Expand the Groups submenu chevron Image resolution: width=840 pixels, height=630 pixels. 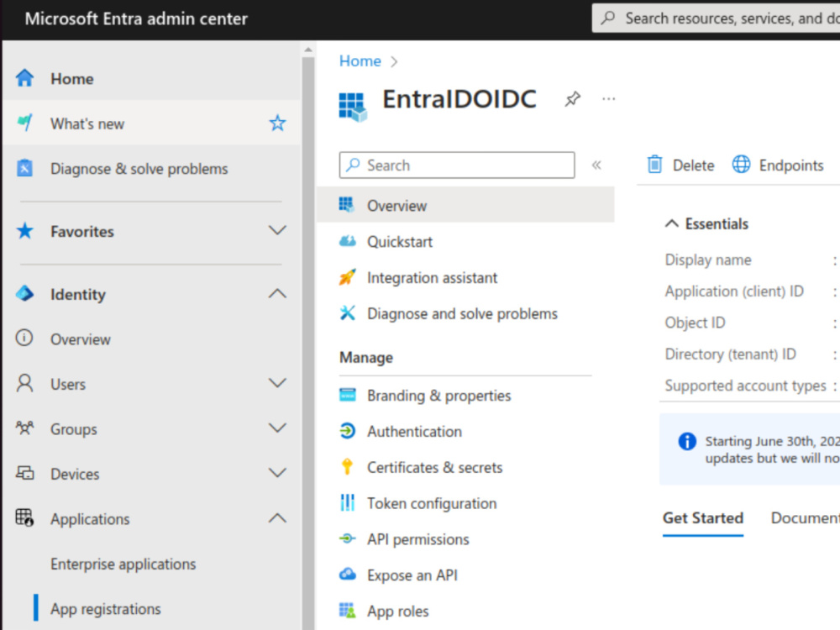[x=277, y=428]
